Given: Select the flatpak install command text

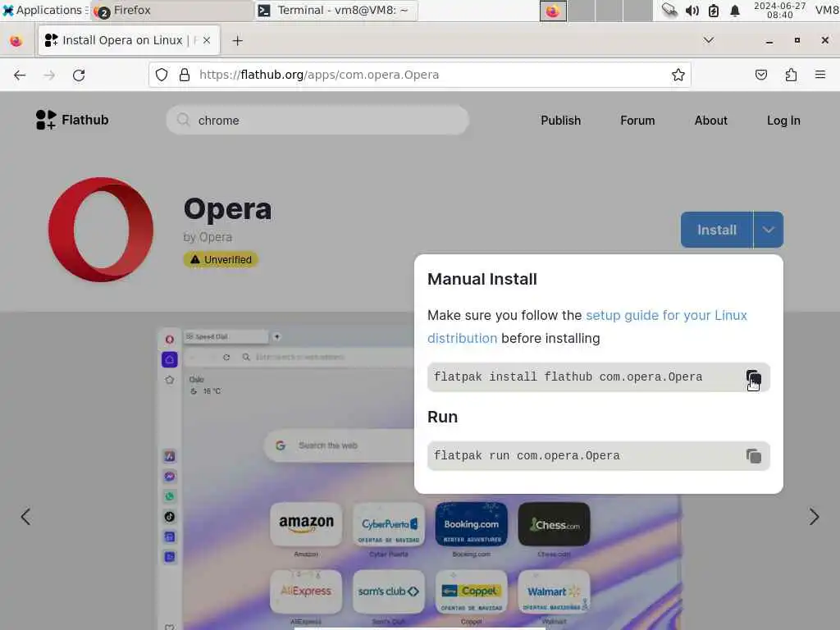Looking at the screenshot, I should [x=568, y=377].
